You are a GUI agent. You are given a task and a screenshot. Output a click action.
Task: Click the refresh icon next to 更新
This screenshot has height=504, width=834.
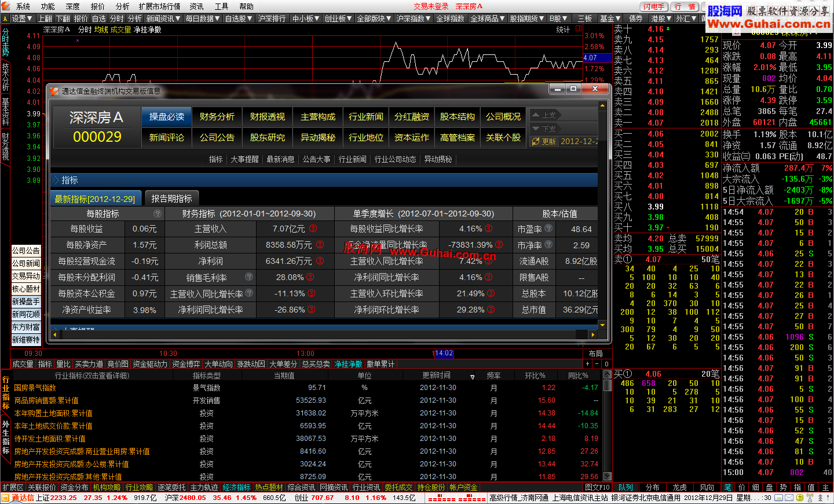[536, 141]
